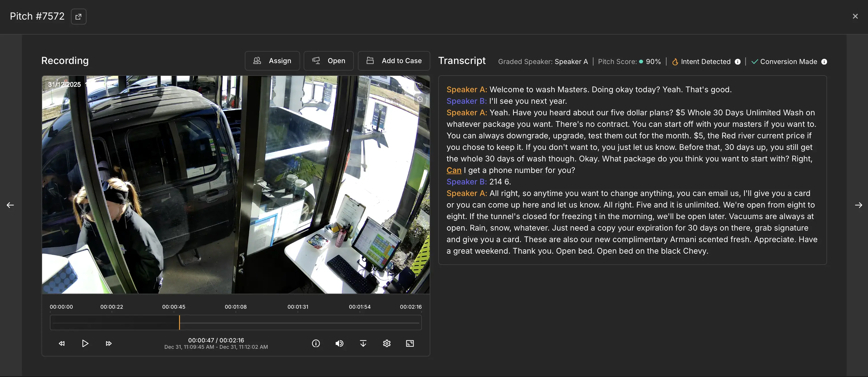Zoom out of the camera feed

click(420, 99)
